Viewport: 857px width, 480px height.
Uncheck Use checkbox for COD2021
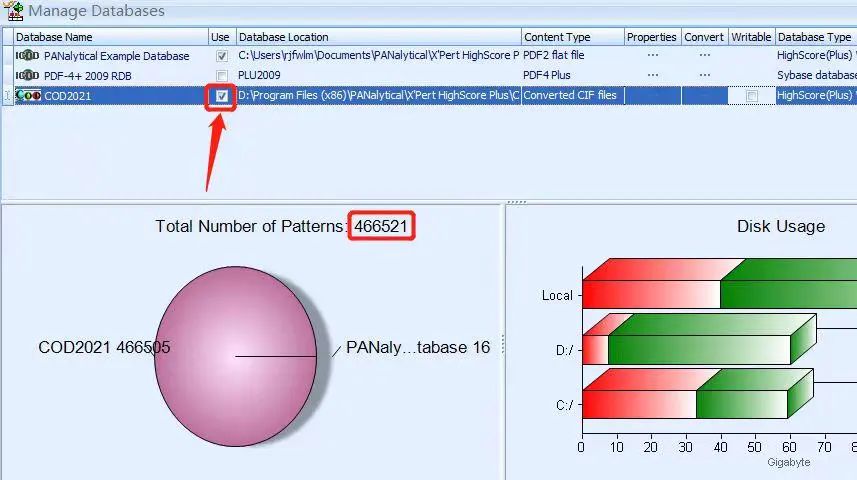coord(222,96)
